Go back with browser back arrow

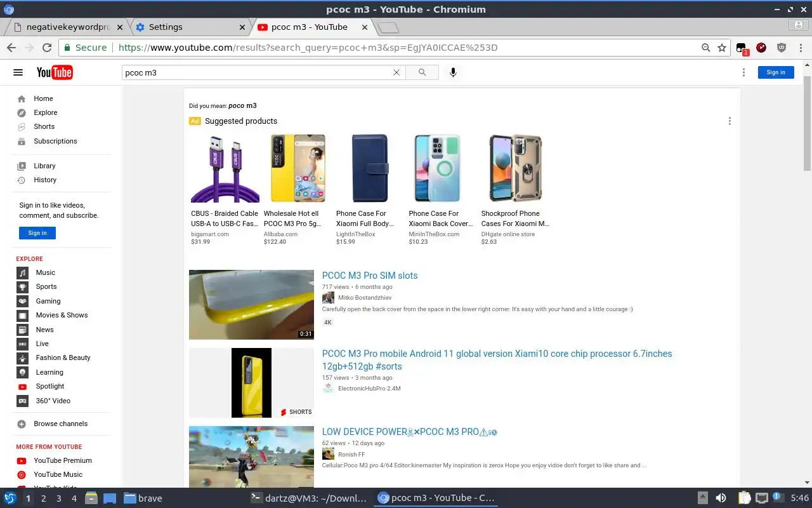tap(11, 48)
